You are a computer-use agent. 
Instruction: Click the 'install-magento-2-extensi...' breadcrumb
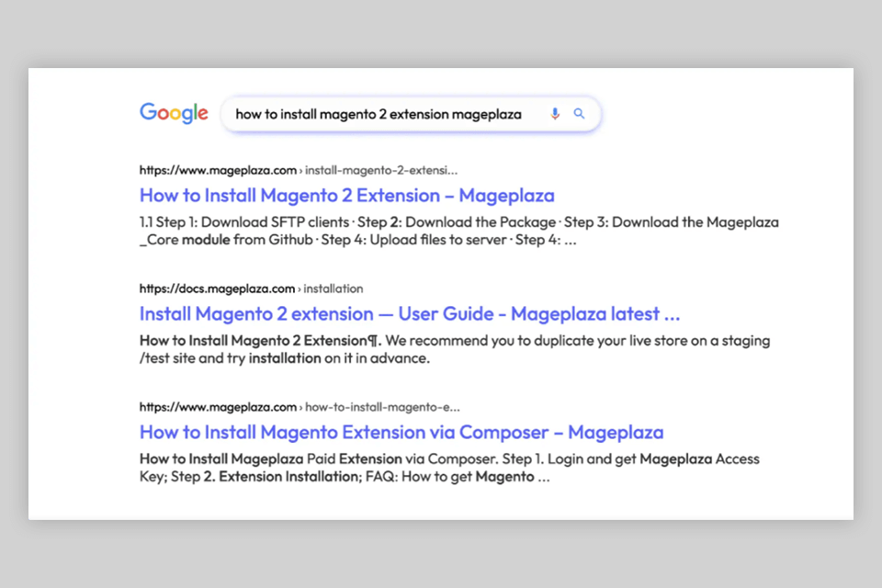coord(381,170)
